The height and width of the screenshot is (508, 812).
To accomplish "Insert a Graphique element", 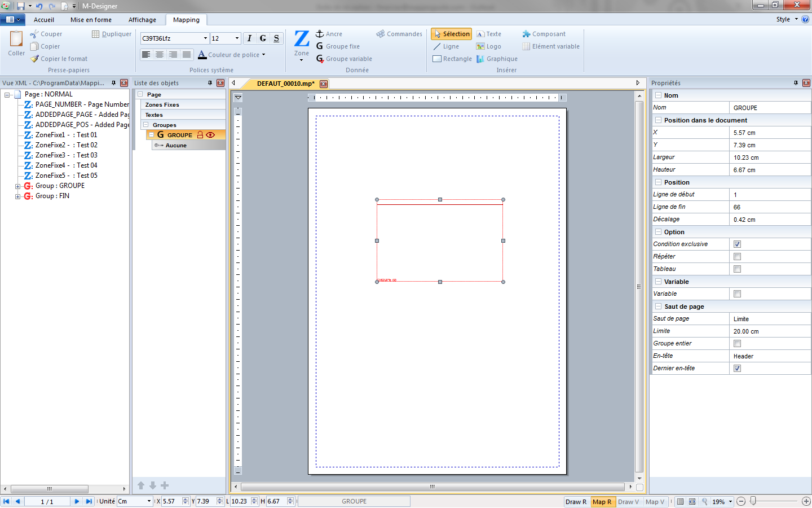I will 500,59.
